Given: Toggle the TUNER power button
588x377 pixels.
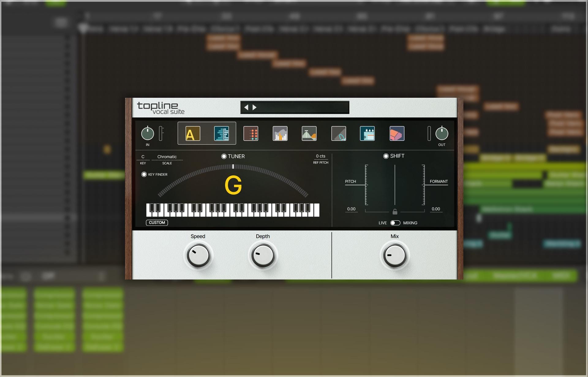Looking at the screenshot, I should 224,156.
